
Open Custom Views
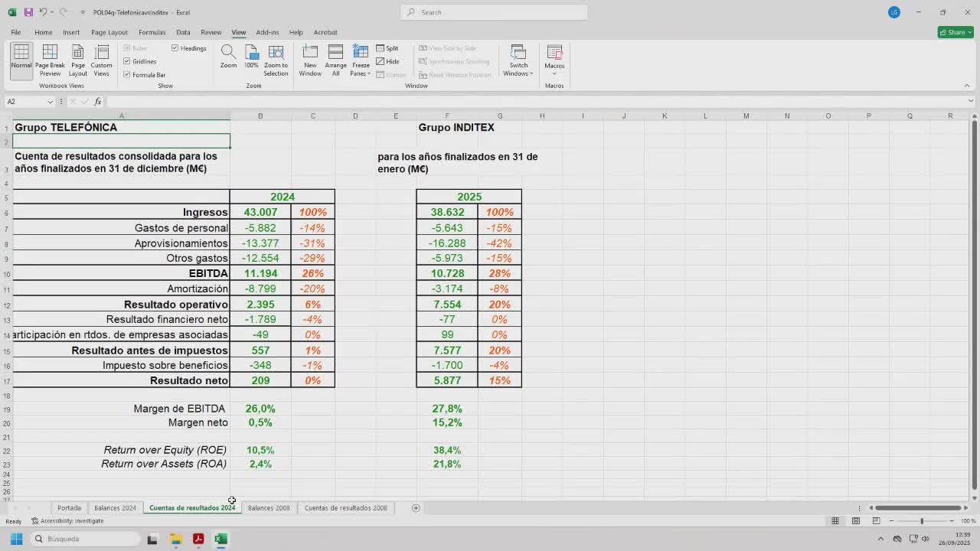(x=101, y=60)
